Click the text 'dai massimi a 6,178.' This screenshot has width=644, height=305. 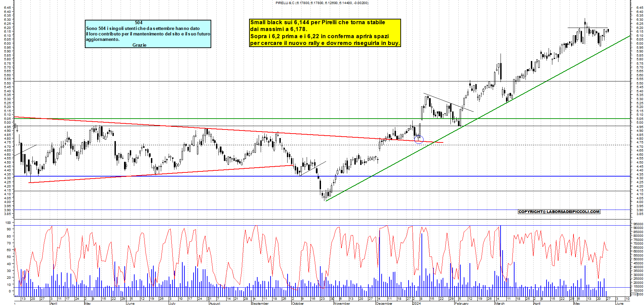[x=279, y=29]
